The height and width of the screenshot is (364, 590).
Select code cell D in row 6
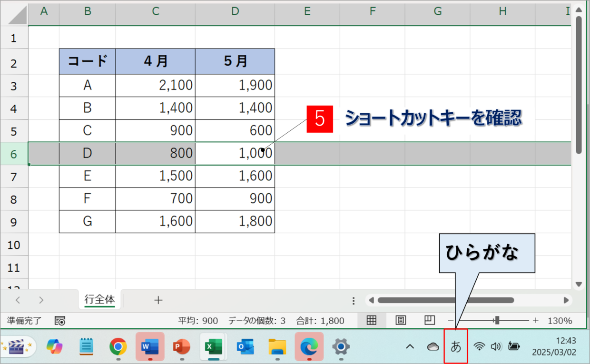point(88,153)
